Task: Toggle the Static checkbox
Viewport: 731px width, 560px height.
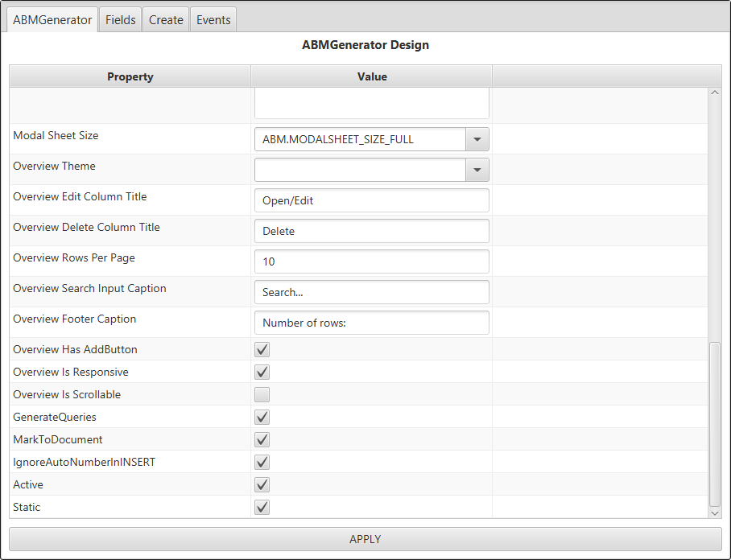Action: [262, 508]
